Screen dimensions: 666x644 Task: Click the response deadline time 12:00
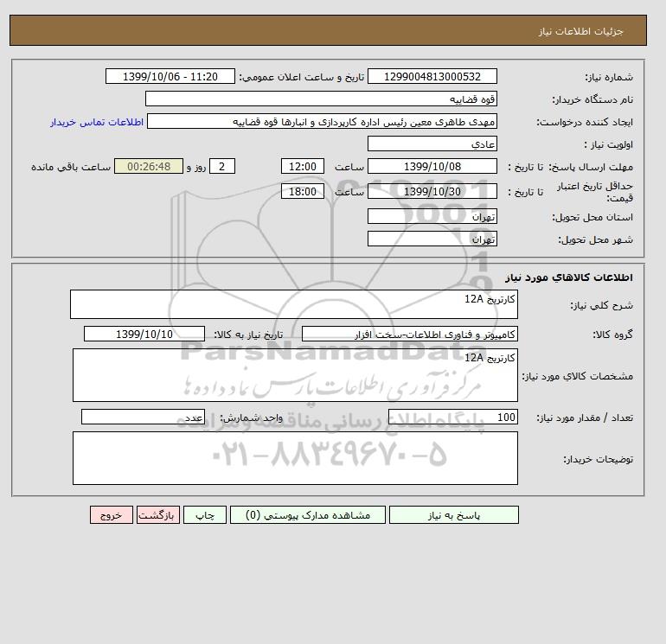[x=303, y=167]
